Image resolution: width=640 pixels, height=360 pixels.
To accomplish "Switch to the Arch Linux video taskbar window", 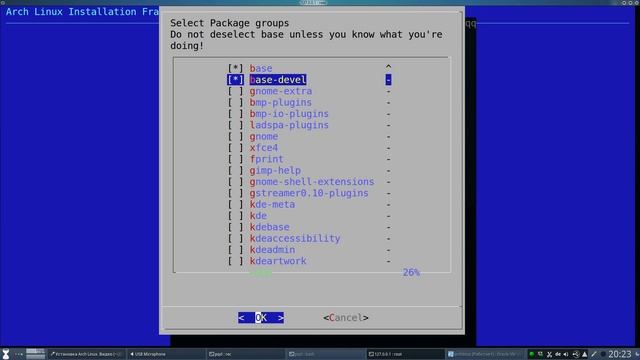I will (86, 354).
